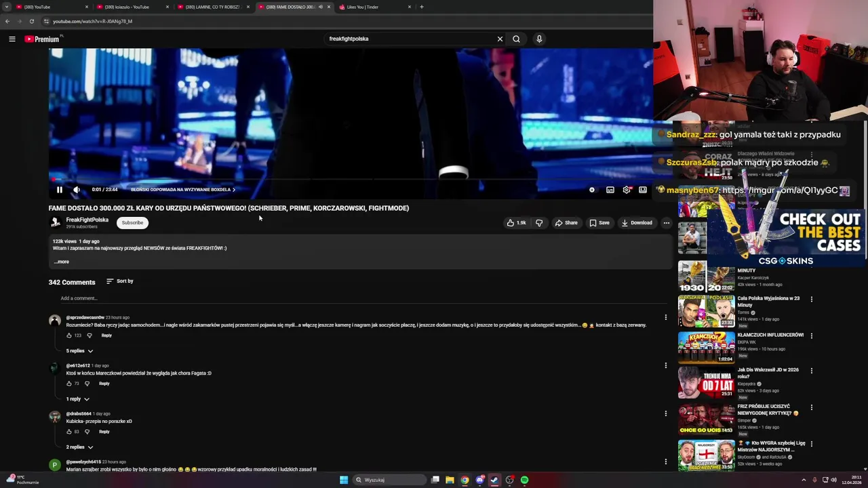
Task: Open more actions menu next to Download
Action: click(x=667, y=222)
